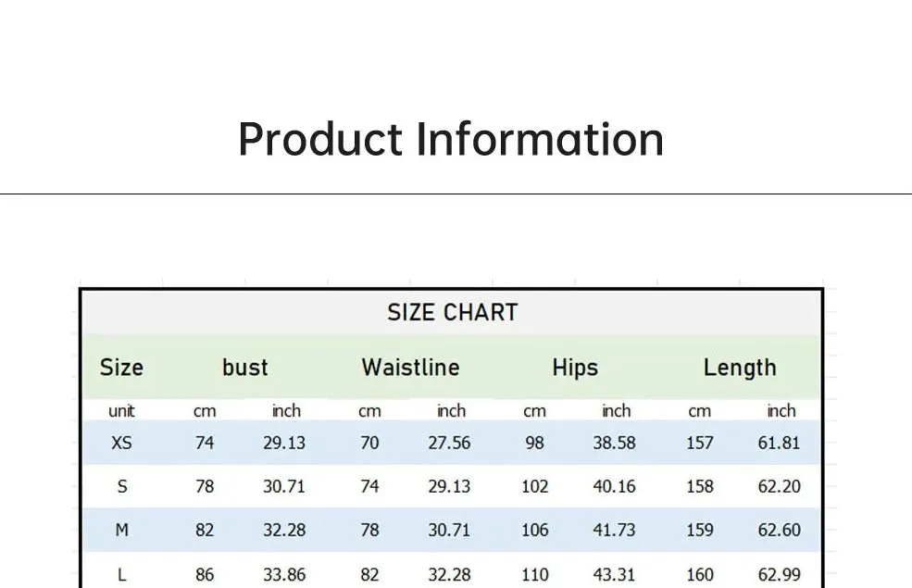
Task: Click M length value 62.60
Action: [780, 531]
